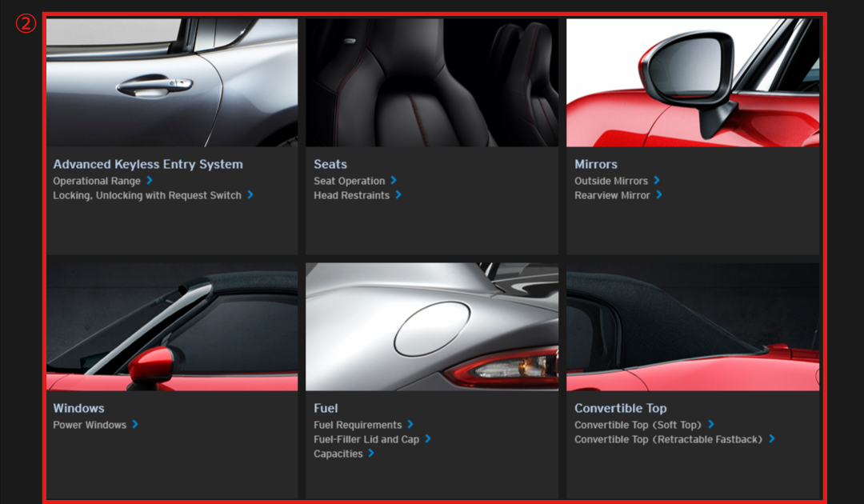Click the arrow beside Capacities
The height and width of the screenshot is (504, 864).
point(371,454)
